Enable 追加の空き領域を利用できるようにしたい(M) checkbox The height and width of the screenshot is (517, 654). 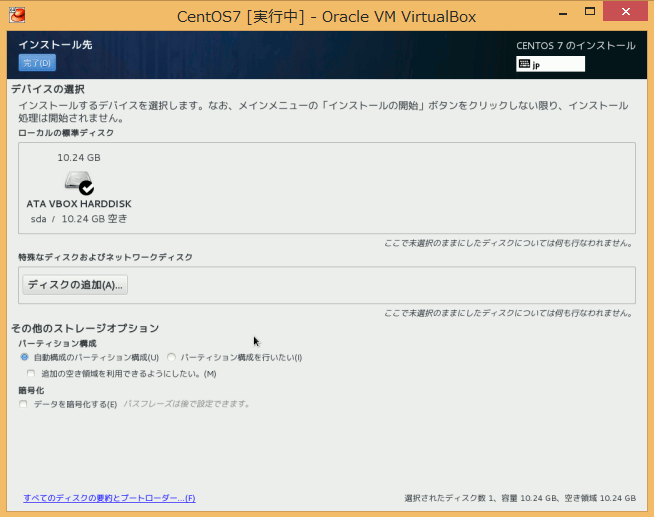pos(31,373)
